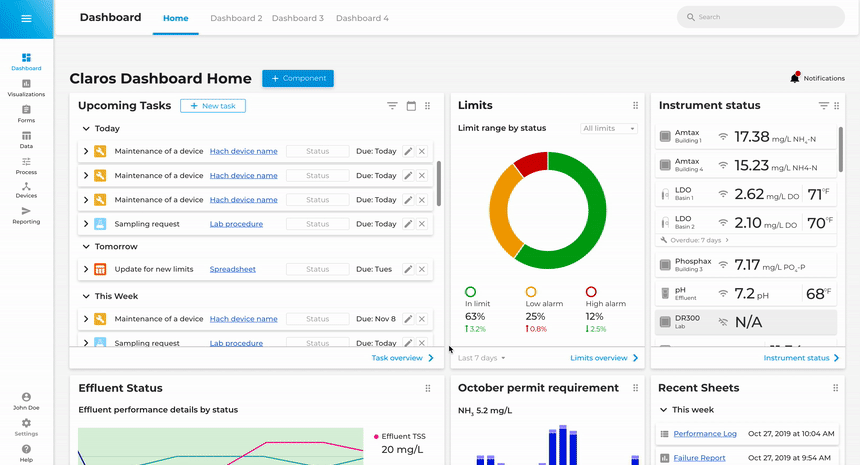Open Settings in sidebar
This screenshot has width=860, height=465.
(x=26, y=427)
